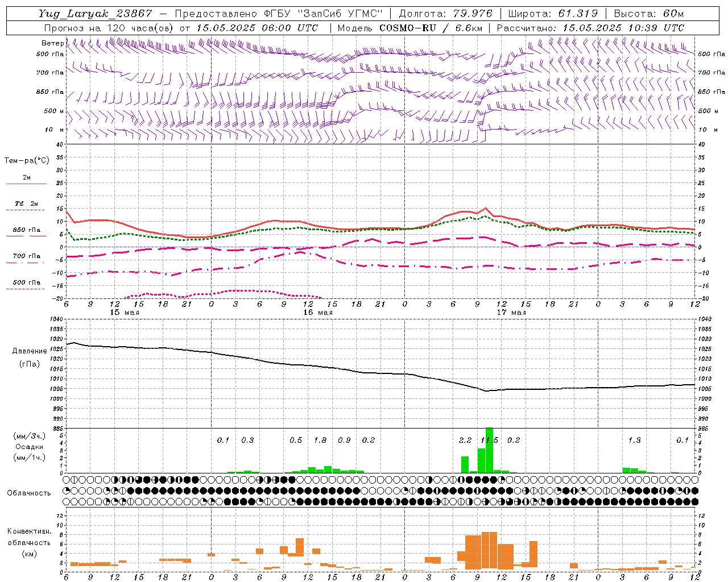Click the left 10 м wind level label
This screenshot has height=582, width=728.
click(54, 130)
